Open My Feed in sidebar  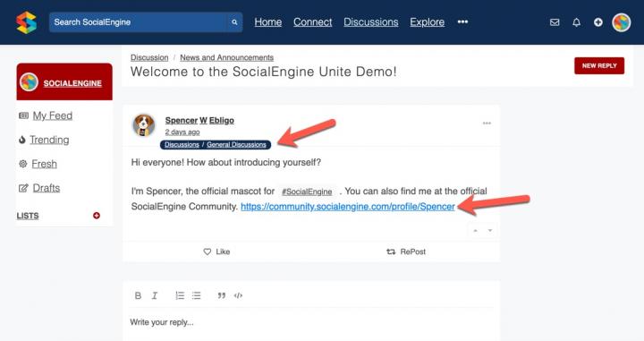click(53, 115)
